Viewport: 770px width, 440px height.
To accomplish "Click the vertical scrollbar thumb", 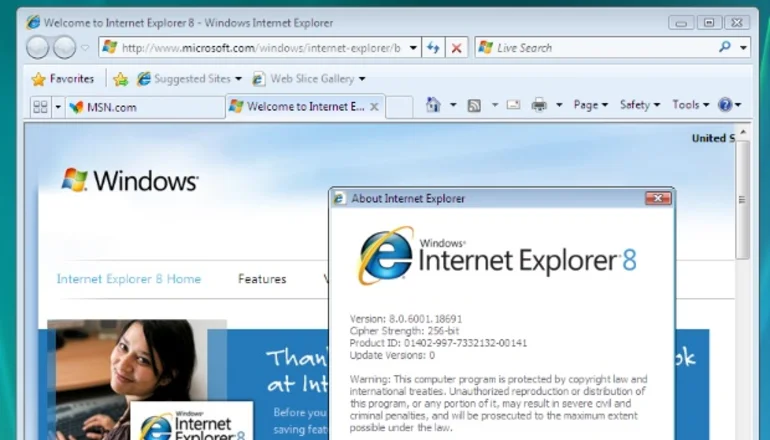I will [742, 200].
